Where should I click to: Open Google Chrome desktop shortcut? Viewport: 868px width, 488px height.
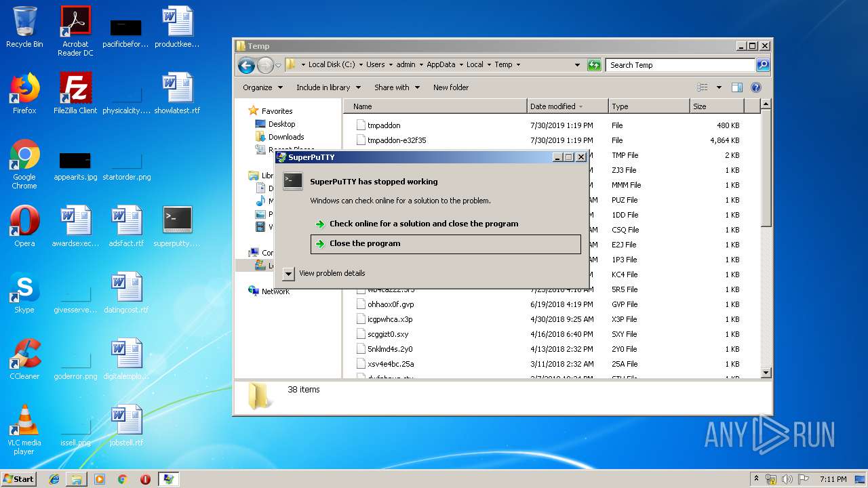pyautogui.click(x=24, y=163)
